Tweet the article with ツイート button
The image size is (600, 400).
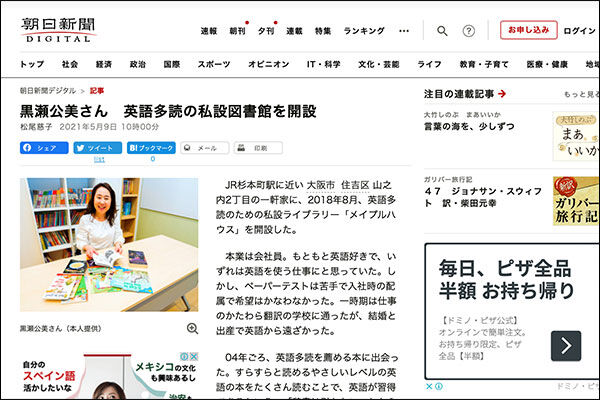click(x=98, y=148)
